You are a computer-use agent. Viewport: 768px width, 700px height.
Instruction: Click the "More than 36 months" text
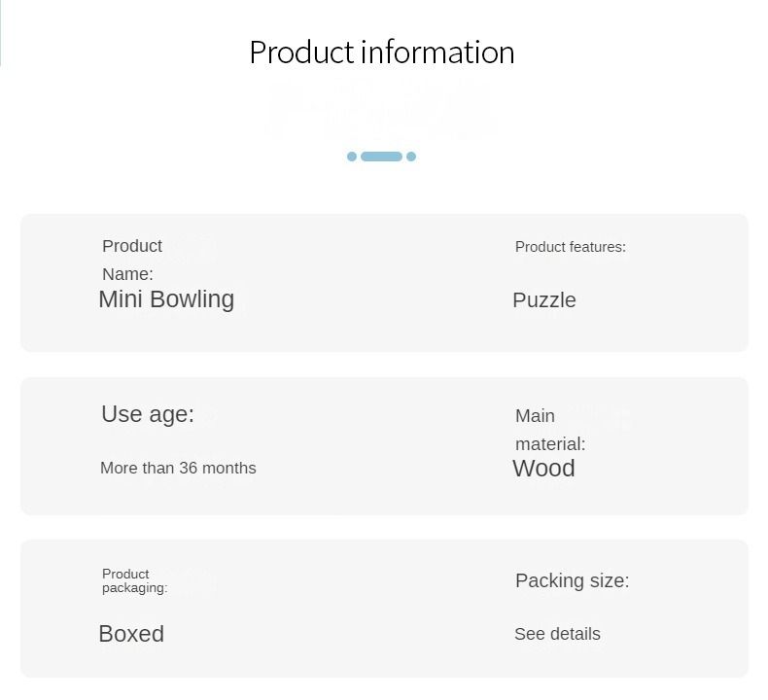click(178, 468)
